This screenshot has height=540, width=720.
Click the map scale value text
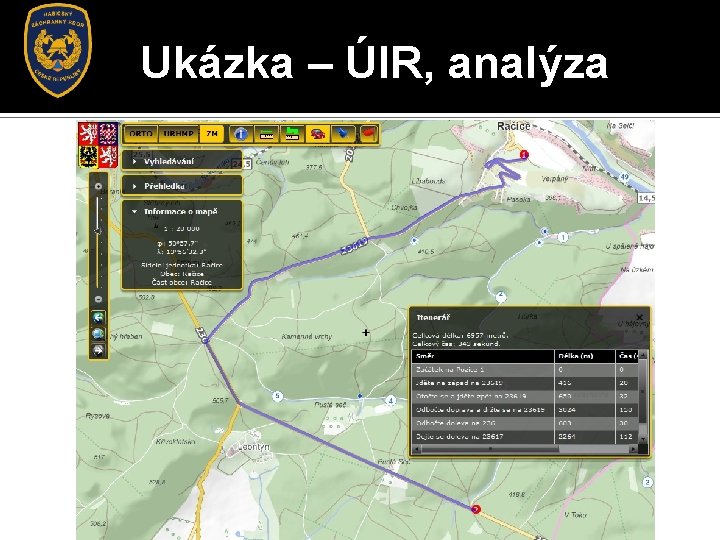tap(182, 228)
